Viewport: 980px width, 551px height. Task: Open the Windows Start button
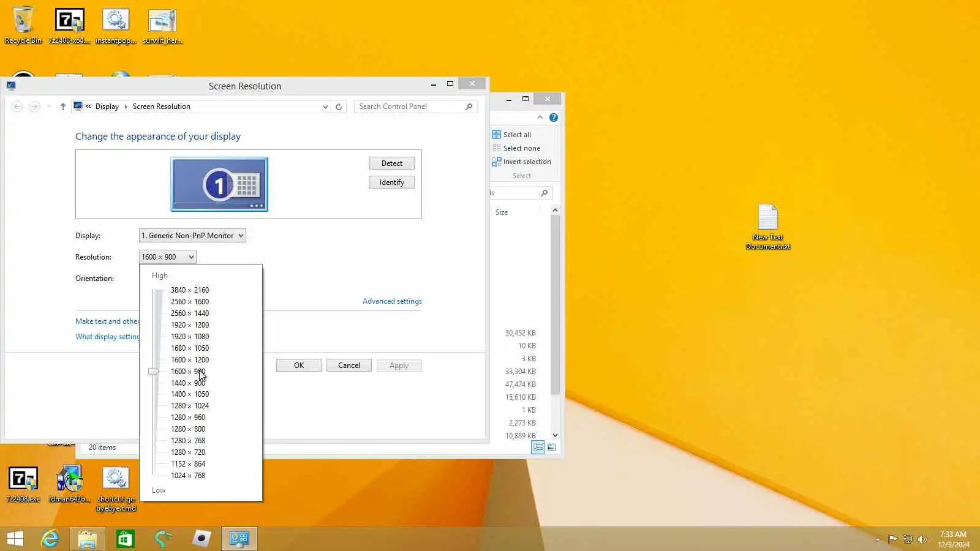(15, 539)
